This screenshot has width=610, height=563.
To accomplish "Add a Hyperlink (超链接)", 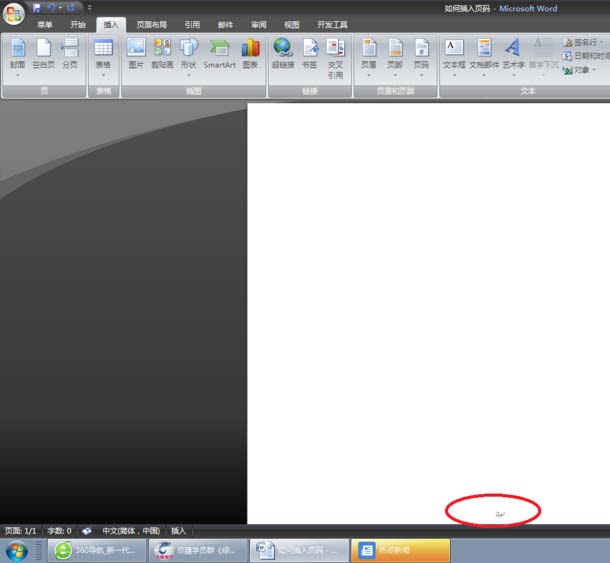I will 283,55.
